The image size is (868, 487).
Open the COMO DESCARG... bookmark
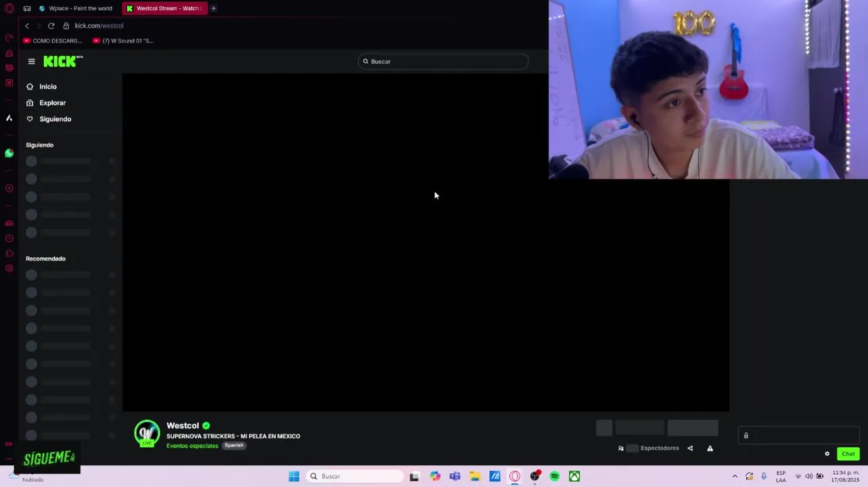tap(53, 41)
